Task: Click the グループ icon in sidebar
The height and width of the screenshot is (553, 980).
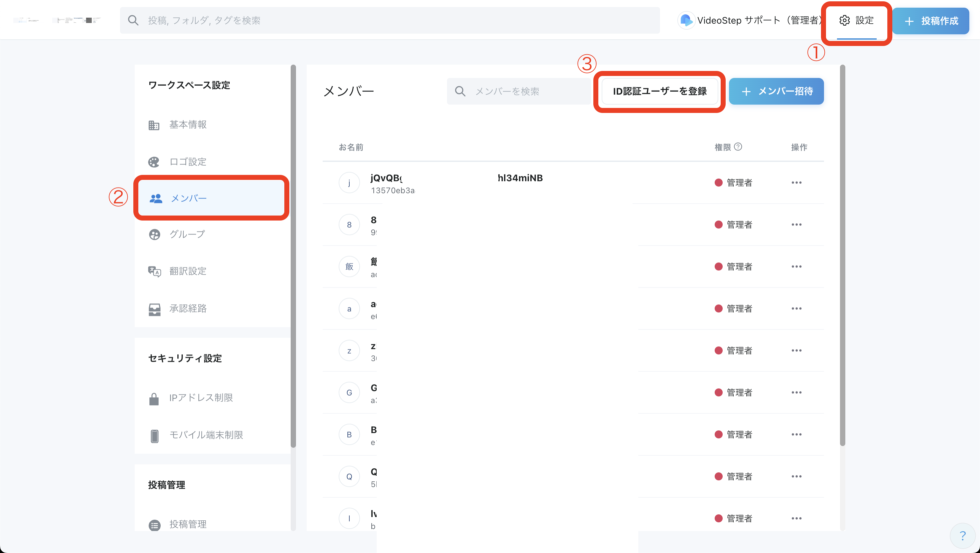Action: (154, 234)
